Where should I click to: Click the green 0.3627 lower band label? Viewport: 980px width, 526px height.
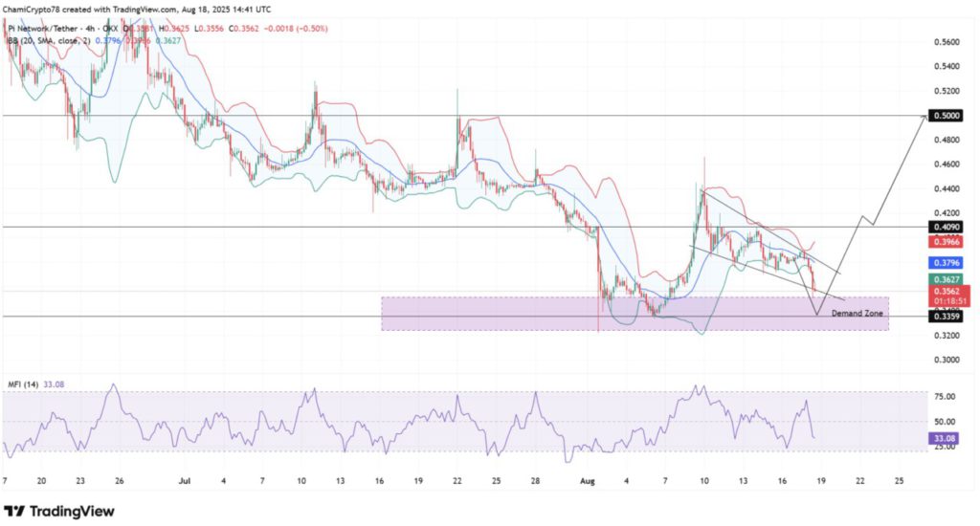coord(947,278)
